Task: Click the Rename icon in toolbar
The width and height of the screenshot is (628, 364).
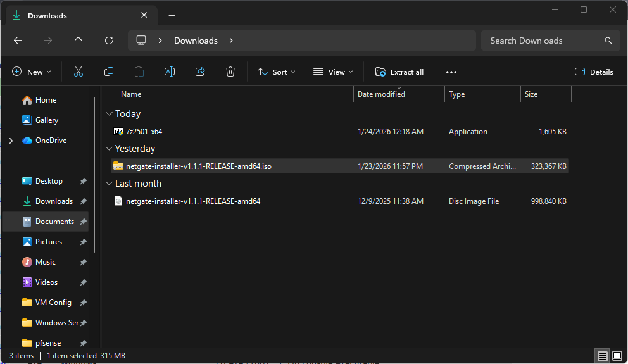Action: coord(170,72)
